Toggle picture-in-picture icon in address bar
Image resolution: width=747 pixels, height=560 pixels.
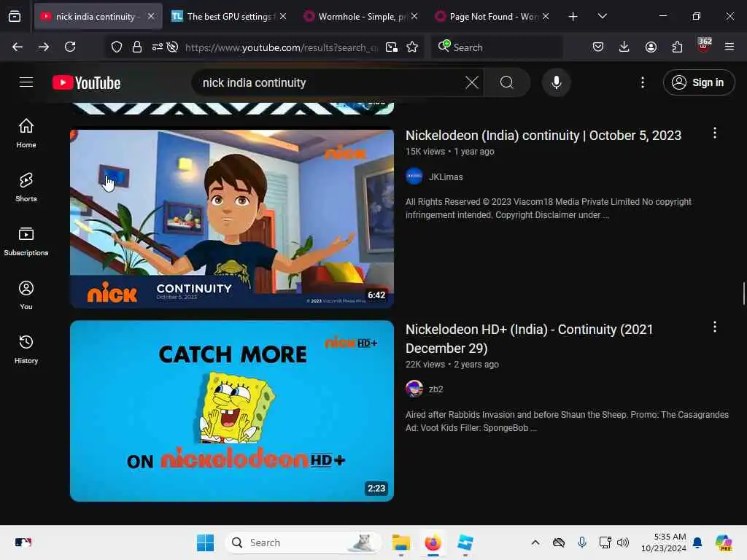click(x=392, y=47)
